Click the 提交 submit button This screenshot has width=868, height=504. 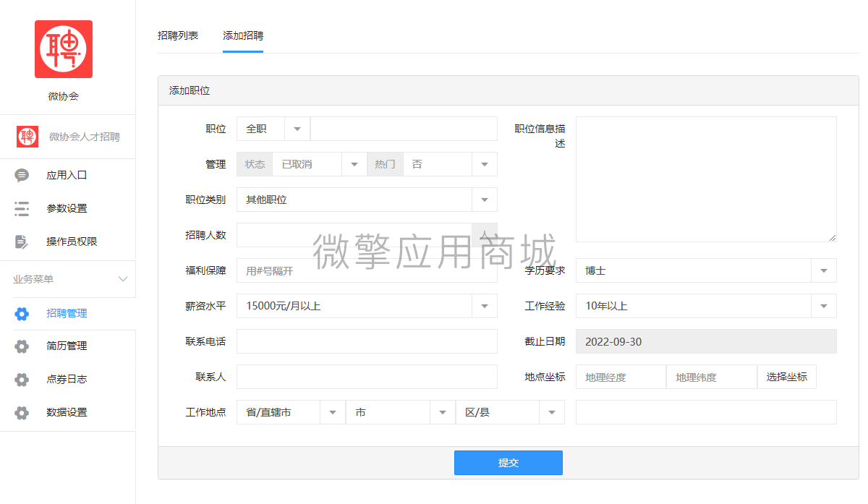(509, 463)
